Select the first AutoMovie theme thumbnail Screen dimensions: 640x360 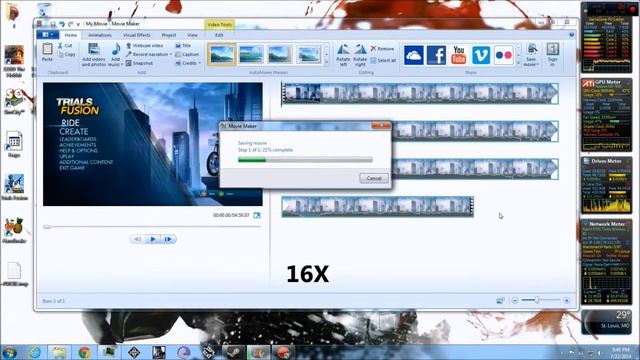pyautogui.click(x=222, y=54)
